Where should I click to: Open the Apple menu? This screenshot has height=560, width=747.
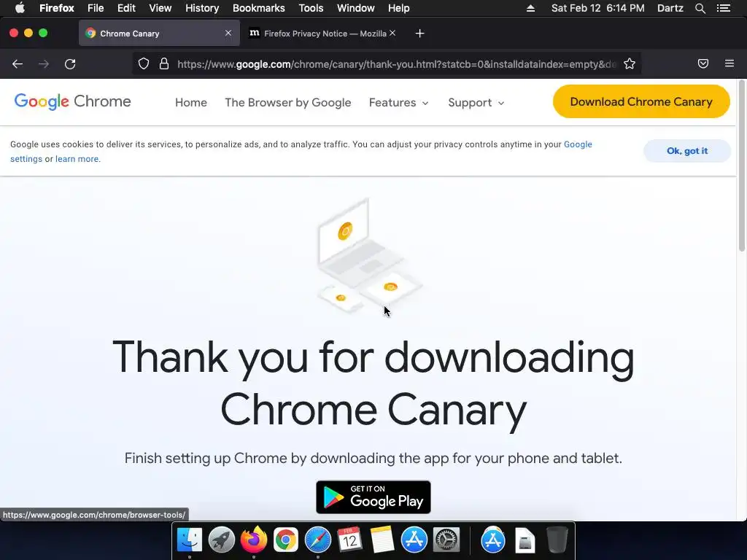click(20, 7)
